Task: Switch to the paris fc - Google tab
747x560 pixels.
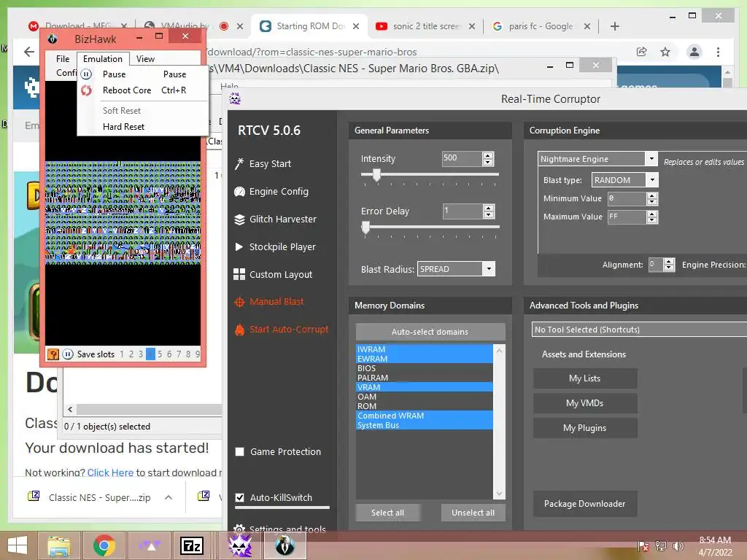Action: tap(541, 26)
